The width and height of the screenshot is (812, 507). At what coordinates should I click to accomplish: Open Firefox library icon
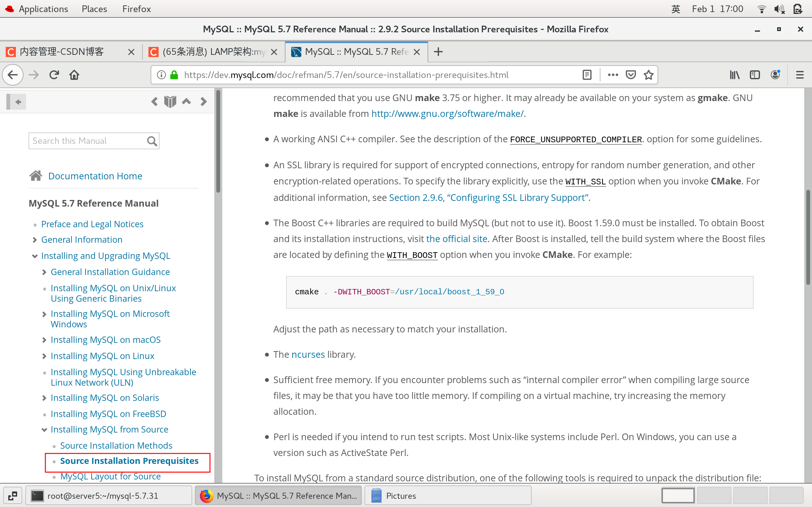click(735, 75)
